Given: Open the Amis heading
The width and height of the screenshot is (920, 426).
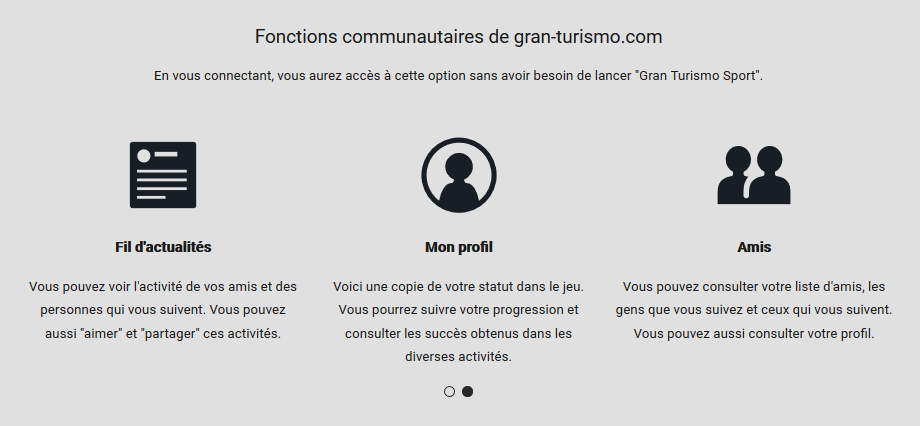Looking at the screenshot, I should (x=754, y=247).
